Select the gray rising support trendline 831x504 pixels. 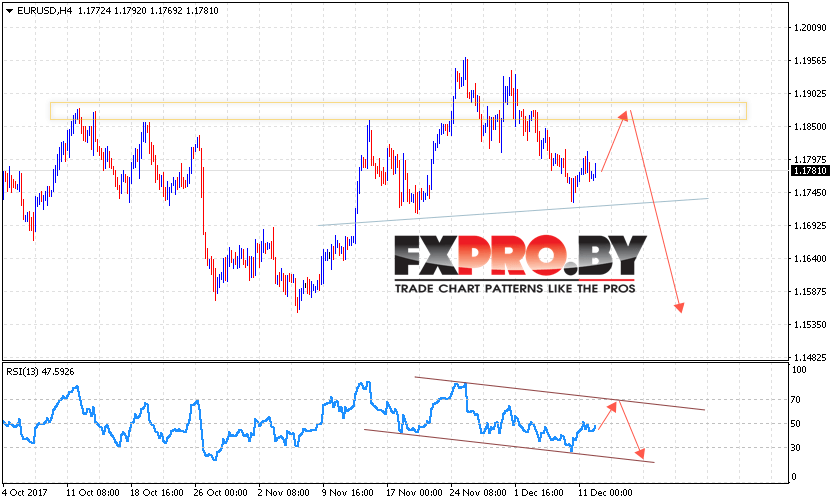pyautogui.click(x=513, y=212)
